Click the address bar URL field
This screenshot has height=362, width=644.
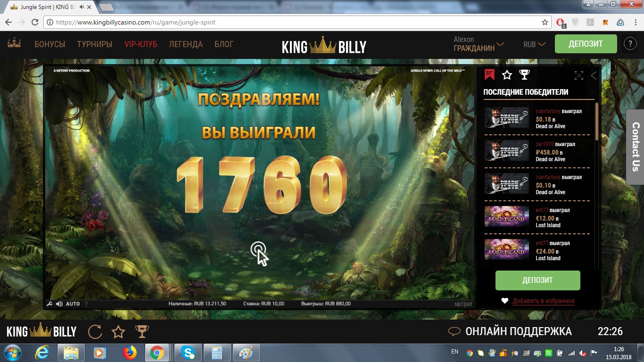(297, 22)
